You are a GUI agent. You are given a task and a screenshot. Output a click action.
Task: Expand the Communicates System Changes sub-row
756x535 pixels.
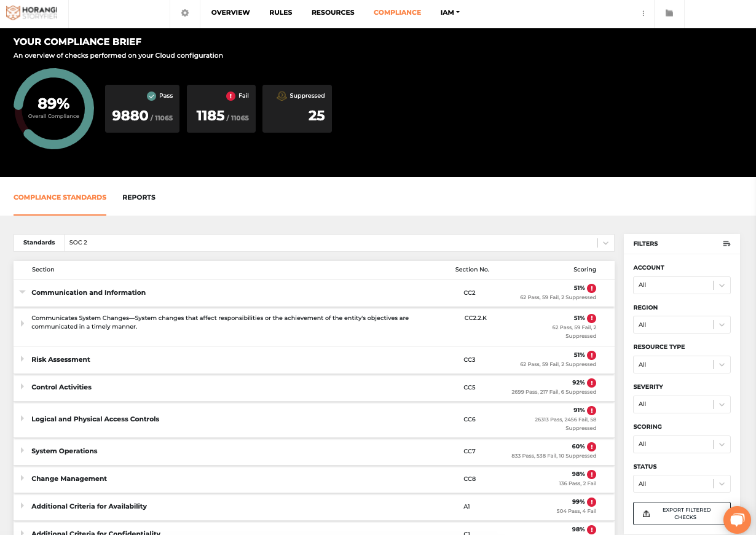tap(22, 322)
